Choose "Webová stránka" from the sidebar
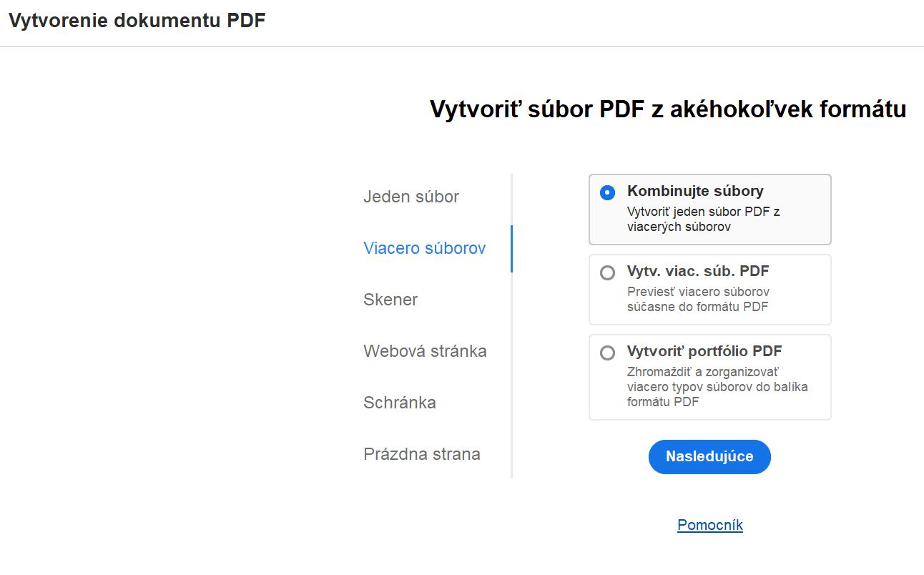The height and width of the screenshot is (575, 924). [425, 351]
